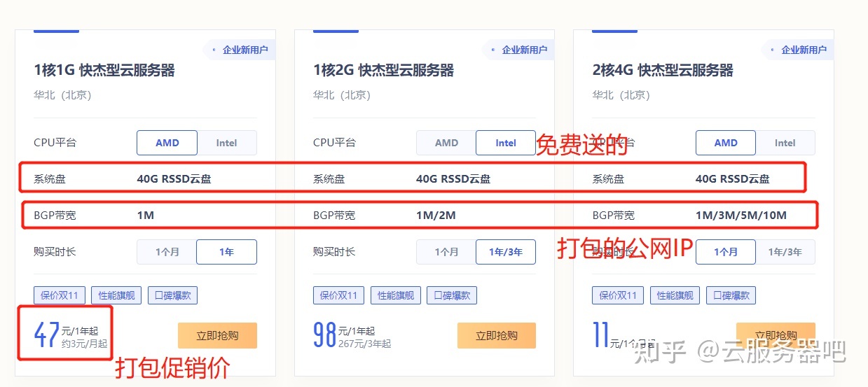
Task: Choose 1个月 duration on 1核2G card
Action: [x=446, y=252]
